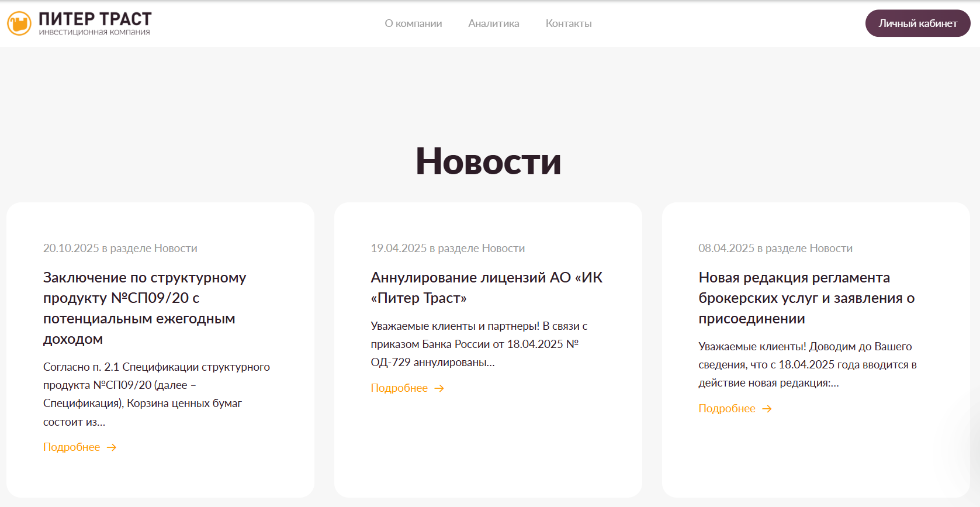Click Подробнее under the СП09/20 product news

click(x=71, y=447)
